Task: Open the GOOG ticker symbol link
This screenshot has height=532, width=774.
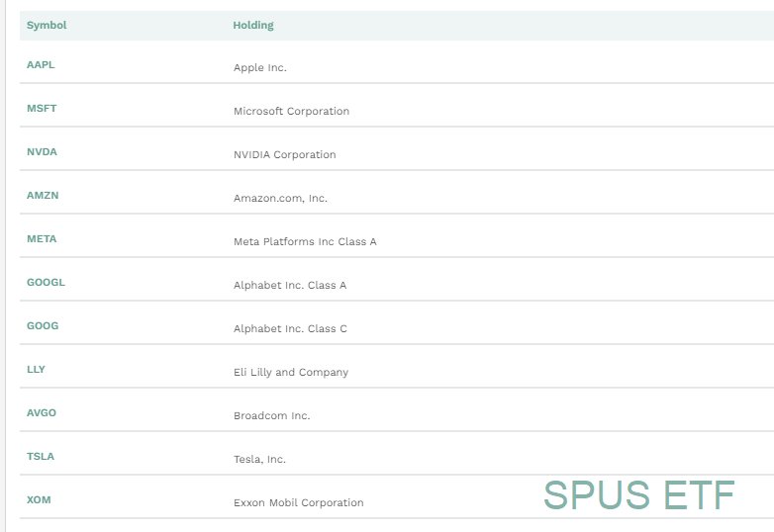Action: point(43,325)
